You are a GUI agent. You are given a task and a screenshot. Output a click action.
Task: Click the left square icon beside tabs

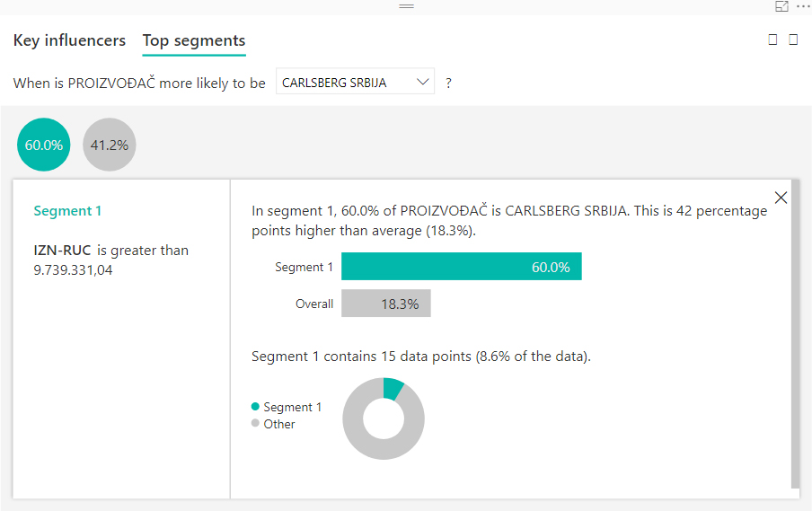(773, 40)
